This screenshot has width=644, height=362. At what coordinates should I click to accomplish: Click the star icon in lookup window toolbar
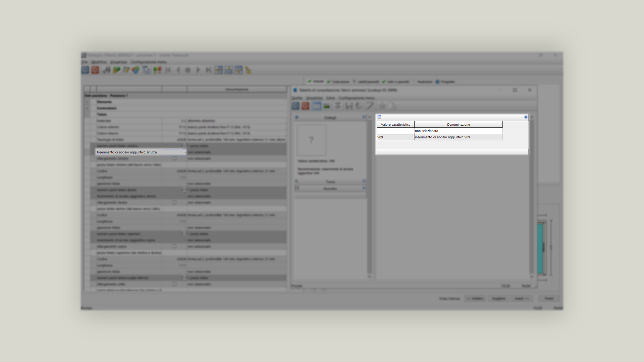point(382,106)
